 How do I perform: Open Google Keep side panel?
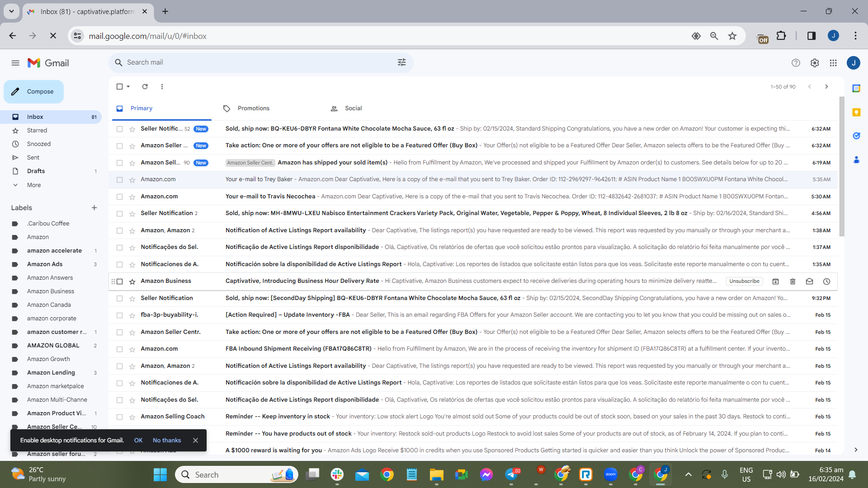pos(856,112)
